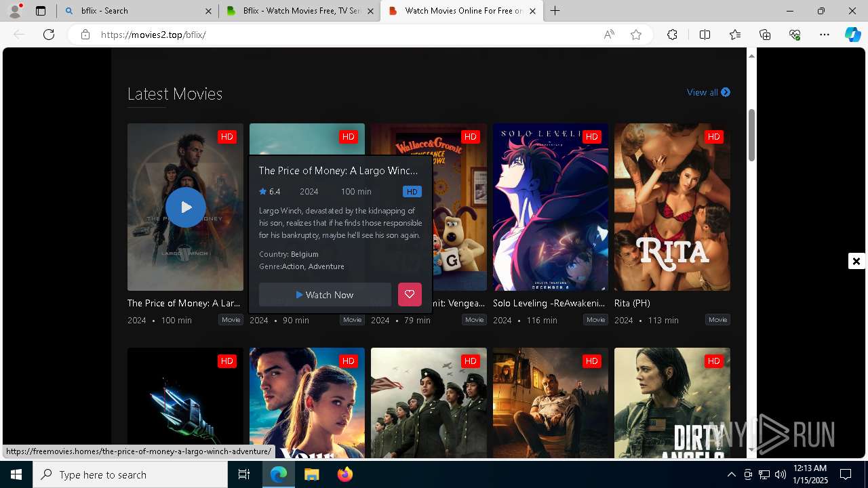868x488 pixels.
Task: Click the page vertical scrollbar thumb
Action: coord(751,134)
